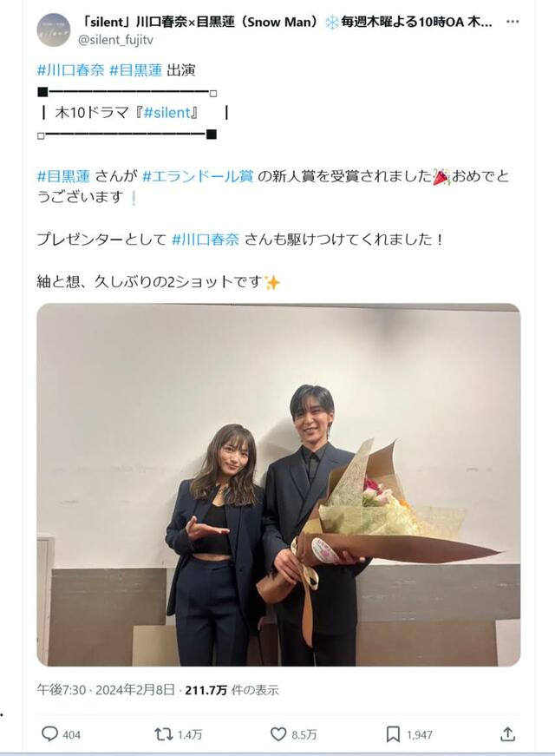Click #川口春奈 hashtag after プレゼンターとして
Viewport: 555px width, 756px height.
[x=206, y=240]
